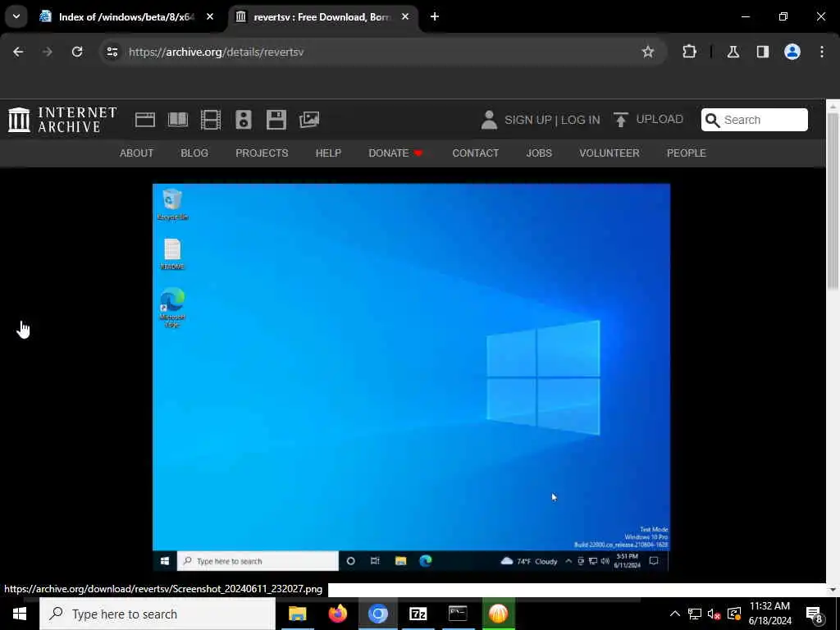840x630 pixels.
Task: Open File Explorer from the taskbar
Action: point(297,614)
